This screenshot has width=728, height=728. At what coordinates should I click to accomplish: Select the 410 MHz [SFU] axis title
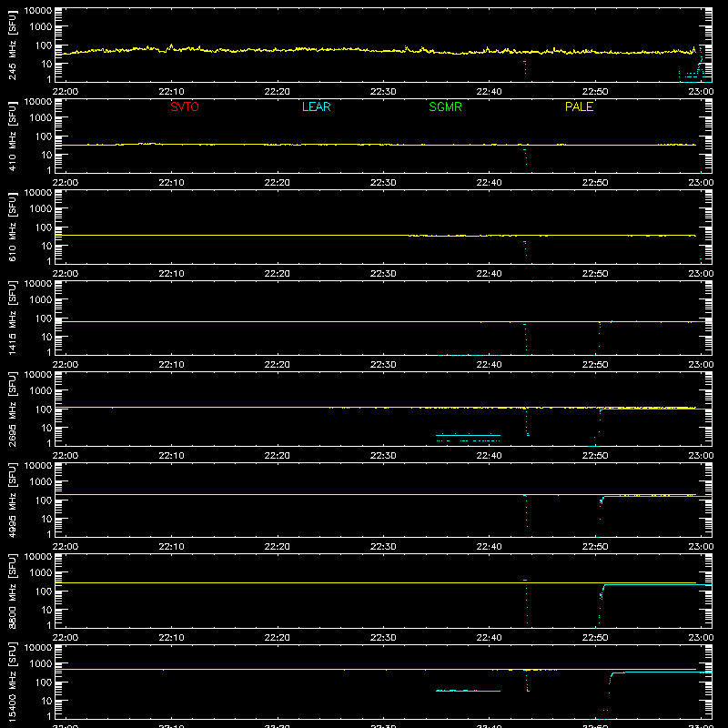point(13,136)
